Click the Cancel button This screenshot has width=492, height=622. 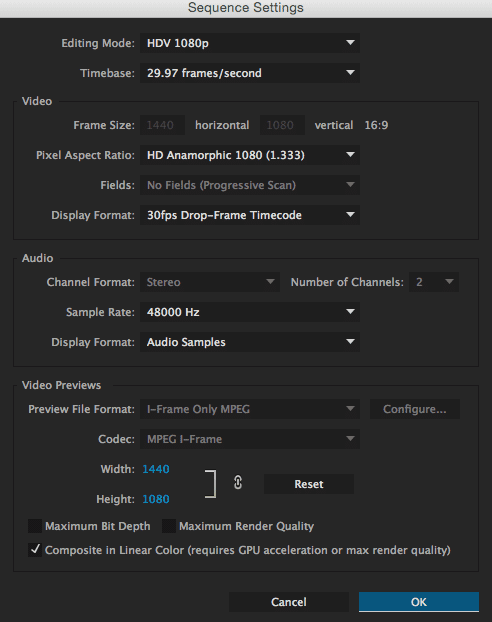pos(288,602)
